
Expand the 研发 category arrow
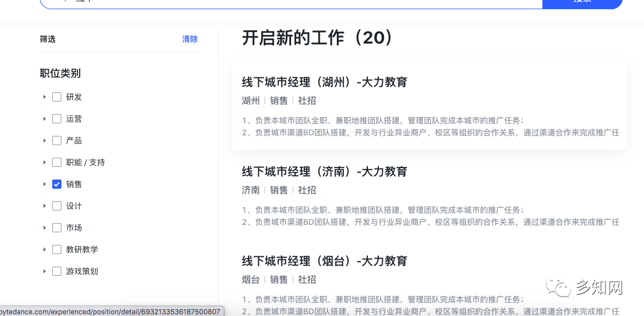click(x=44, y=97)
